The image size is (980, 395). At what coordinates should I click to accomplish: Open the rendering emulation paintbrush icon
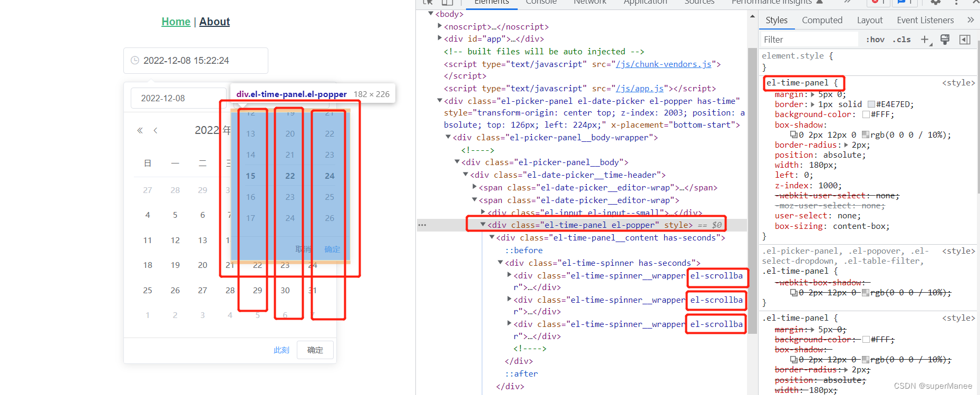(945, 40)
